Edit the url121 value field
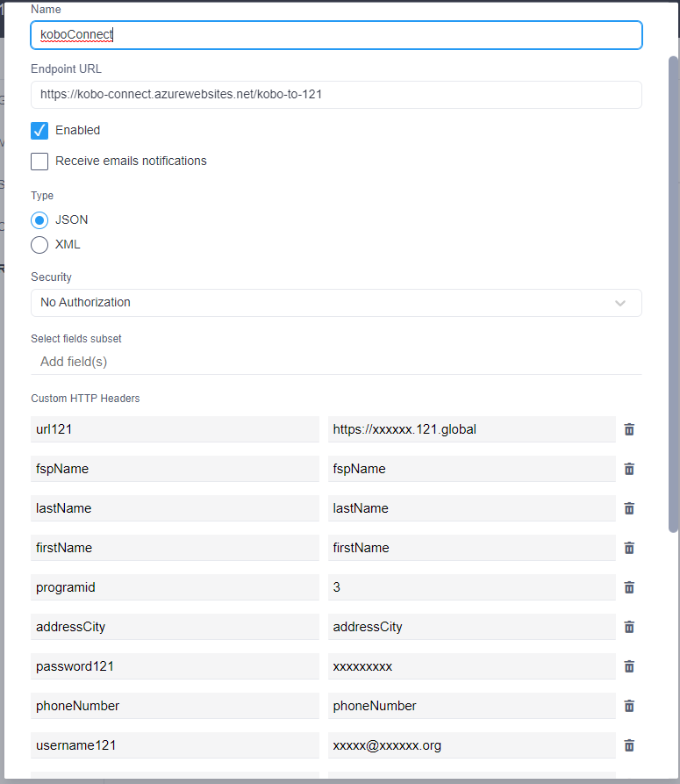Image resolution: width=680 pixels, height=784 pixels. tap(472, 429)
